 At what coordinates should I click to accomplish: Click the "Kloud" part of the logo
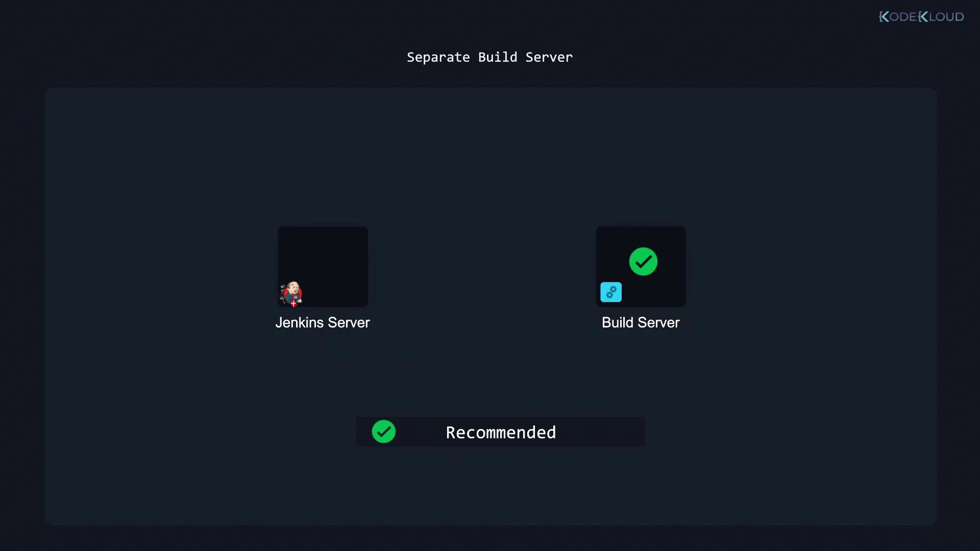(941, 17)
